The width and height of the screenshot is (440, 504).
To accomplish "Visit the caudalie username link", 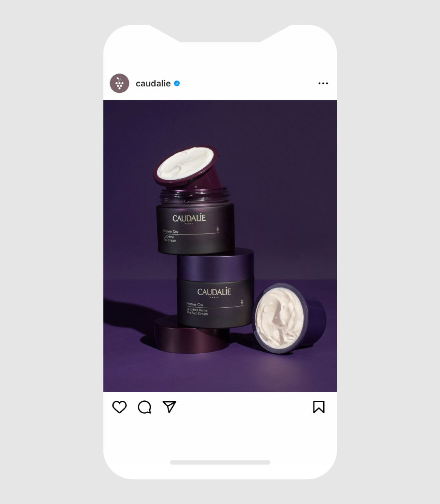I will tap(153, 84).
